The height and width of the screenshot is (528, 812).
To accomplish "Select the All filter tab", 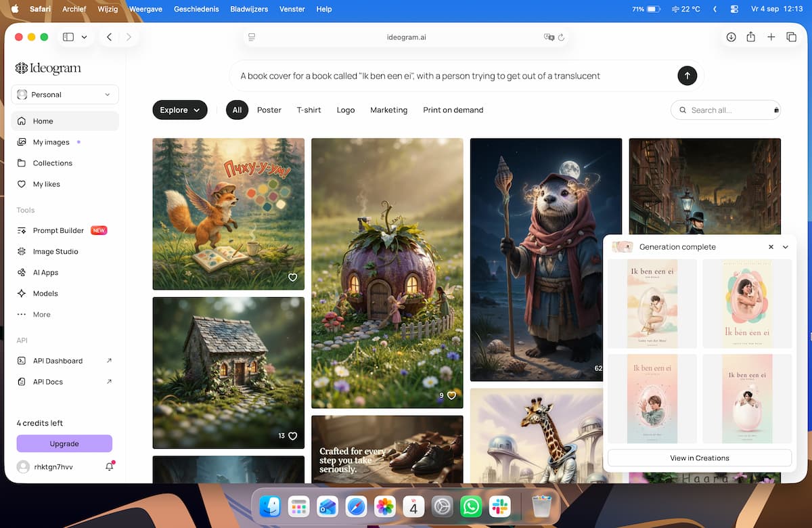I will [x=237, y=110].
